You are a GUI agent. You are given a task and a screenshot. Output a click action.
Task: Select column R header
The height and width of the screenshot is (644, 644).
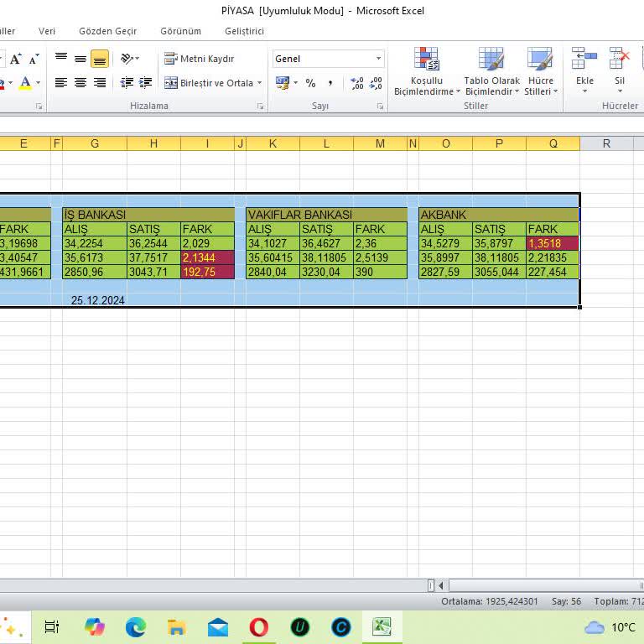coord(606,143)
